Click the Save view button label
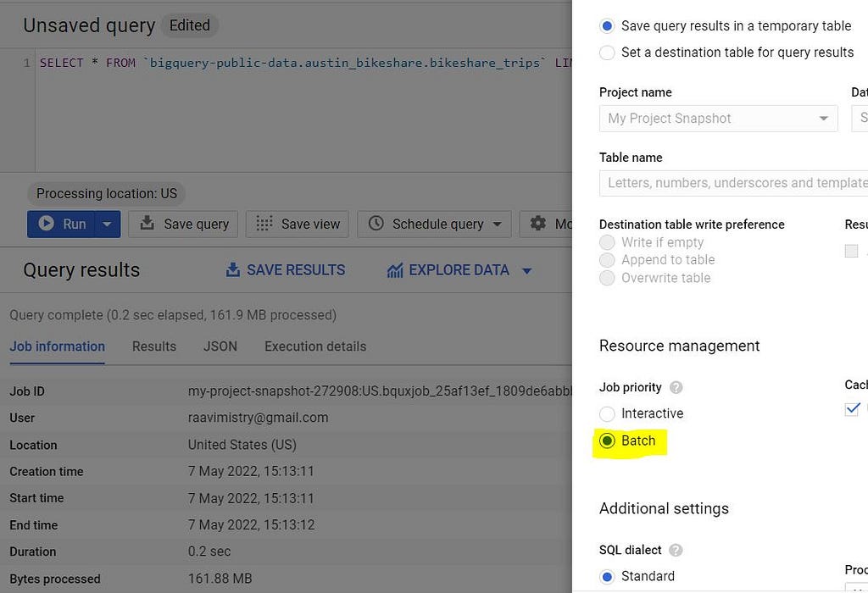Viewport: 868px width, 593px height. click(x=310, y=224)
